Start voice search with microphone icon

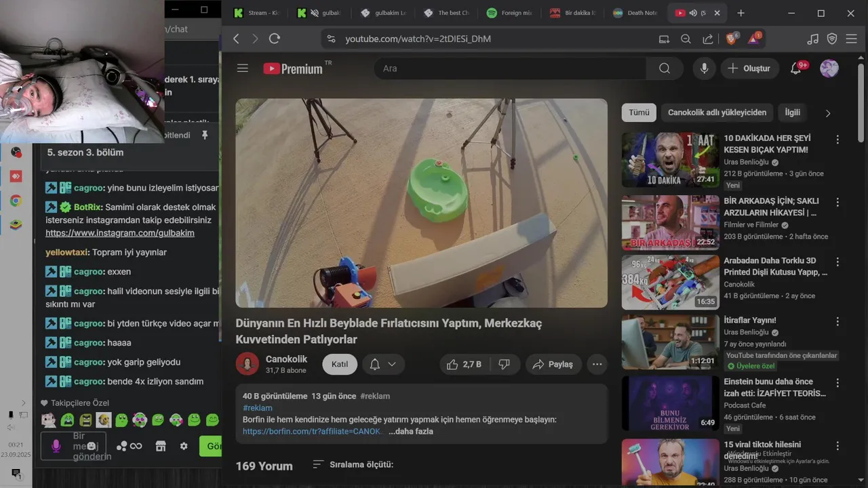[705, 68]
